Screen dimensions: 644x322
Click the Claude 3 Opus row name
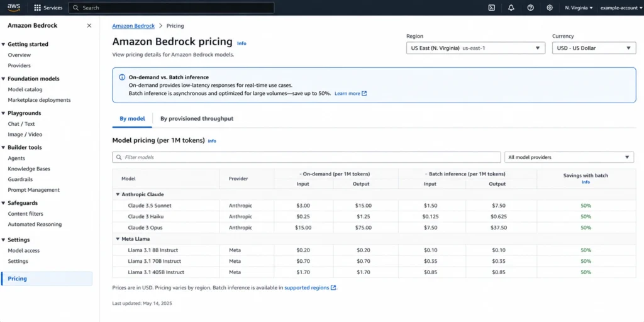(145, 228)
